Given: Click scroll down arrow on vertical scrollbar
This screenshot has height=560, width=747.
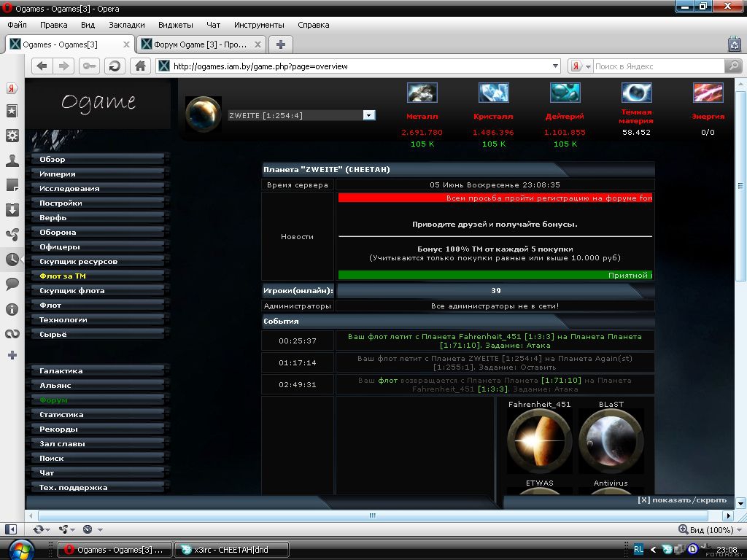Looking at the screenshot, I should (740, 503).
